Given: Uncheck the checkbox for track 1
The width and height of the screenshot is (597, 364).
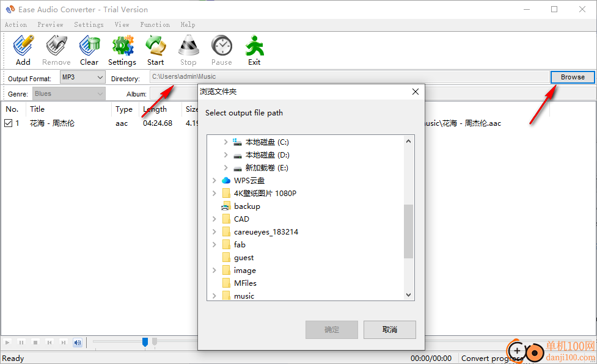Looking at the screenshot, I should click(9, 123).
